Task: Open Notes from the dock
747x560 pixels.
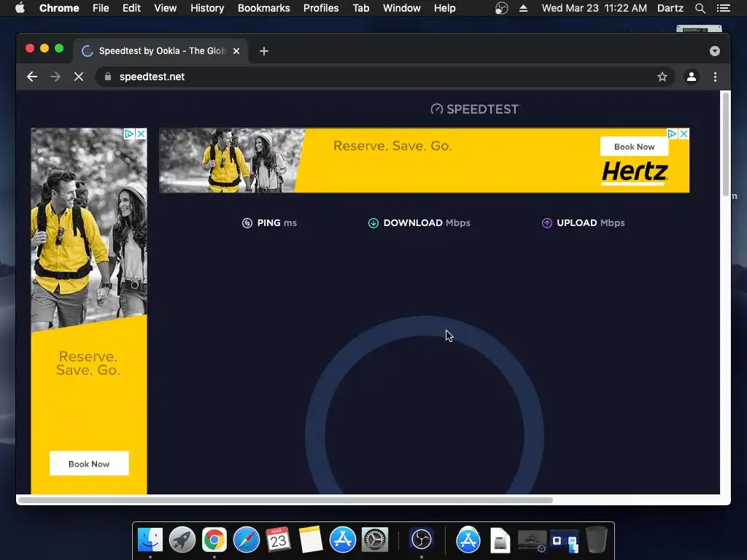Action: tap(311, 540)
